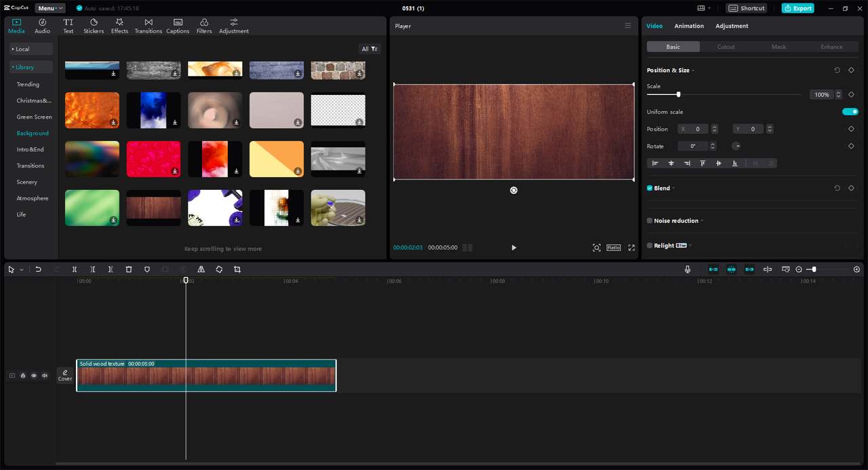This screenshot has height=470, width=868.
Task: Add a keyframe for Scale
Action: [x=851, y=94]
